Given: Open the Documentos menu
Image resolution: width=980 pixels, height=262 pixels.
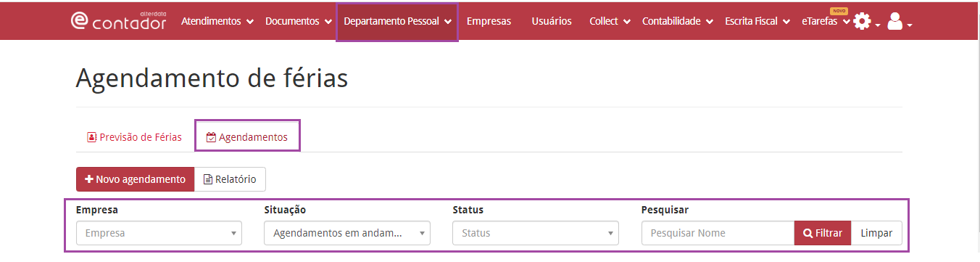Looking at the screenshot, I should pyautogui.click(x=299, y=22).
